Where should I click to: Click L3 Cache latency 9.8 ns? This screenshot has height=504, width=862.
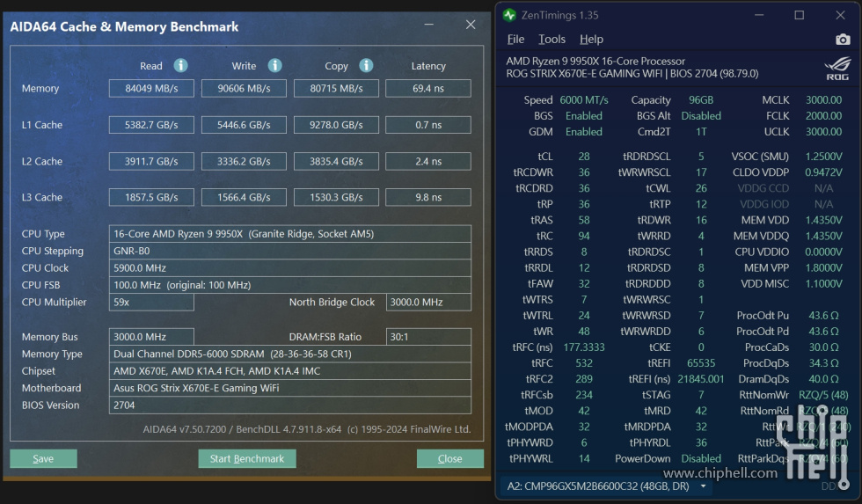(x=428, y=197)
